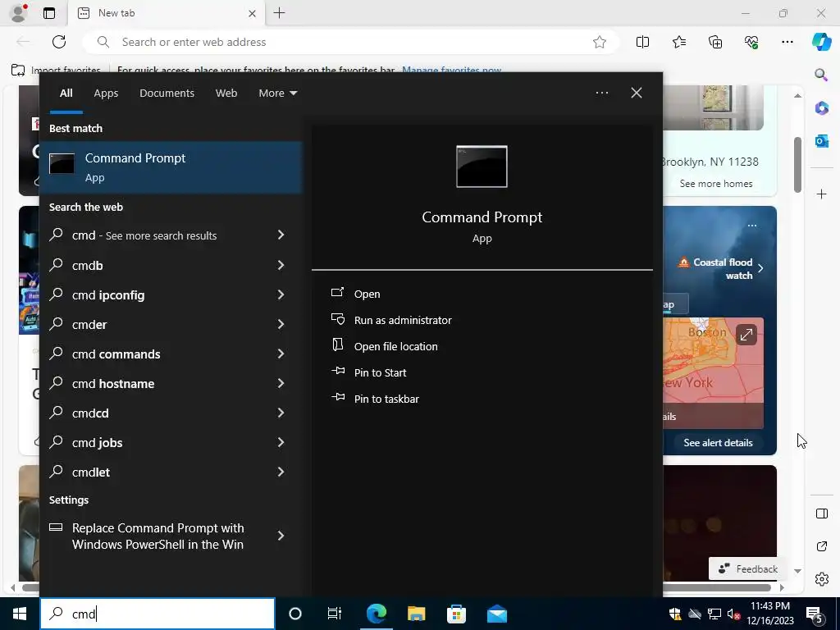
Task: Open Edge sidebar settings gear icon
Action: click(821, 579)
